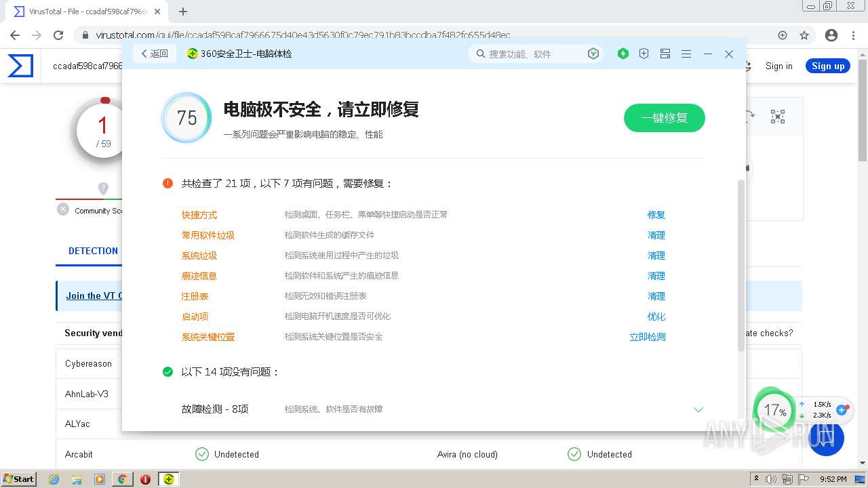
Task: Open the shield plus icon in title bar
Action: click(644, 54)
